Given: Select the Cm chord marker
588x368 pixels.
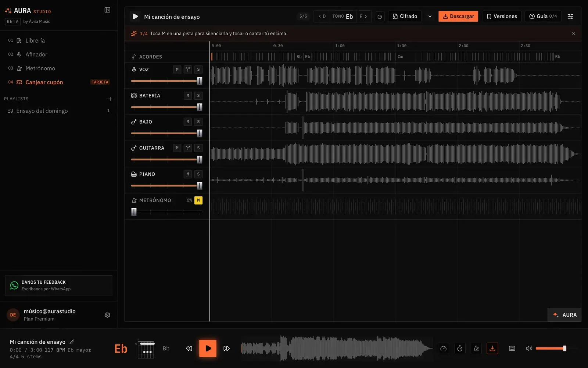Looking at the screenshot, I should [x=400, y=57].
